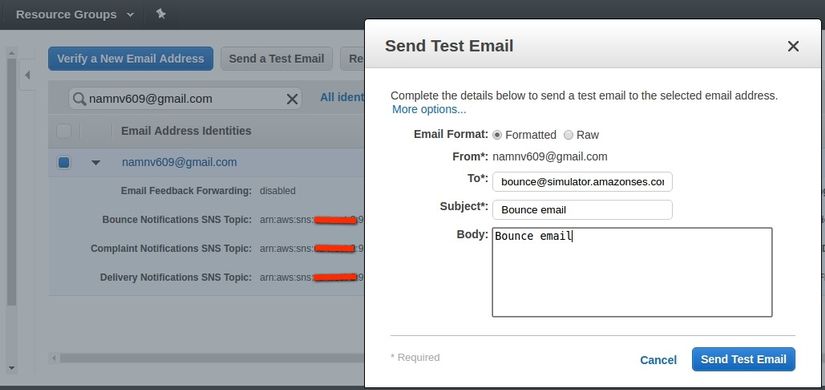825x390 pixels.
Task: Click the Send Test Email blue button
Action: [x=743, y=359]
